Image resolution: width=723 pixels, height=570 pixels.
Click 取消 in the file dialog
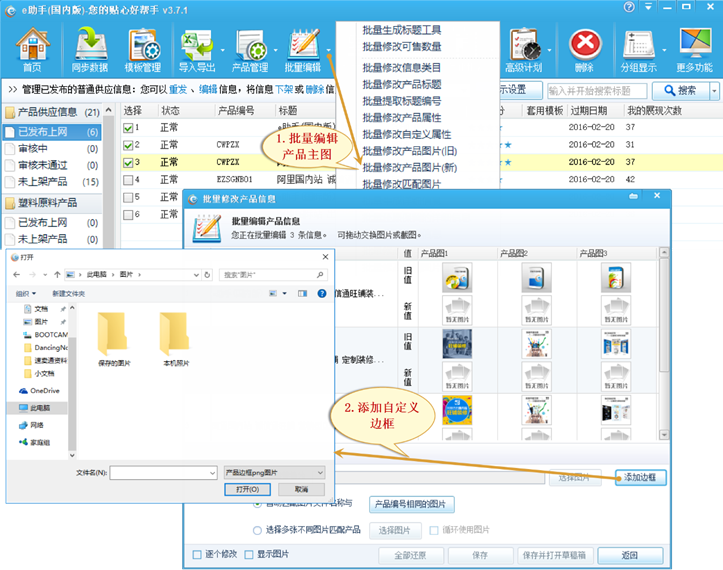point(302,489)
